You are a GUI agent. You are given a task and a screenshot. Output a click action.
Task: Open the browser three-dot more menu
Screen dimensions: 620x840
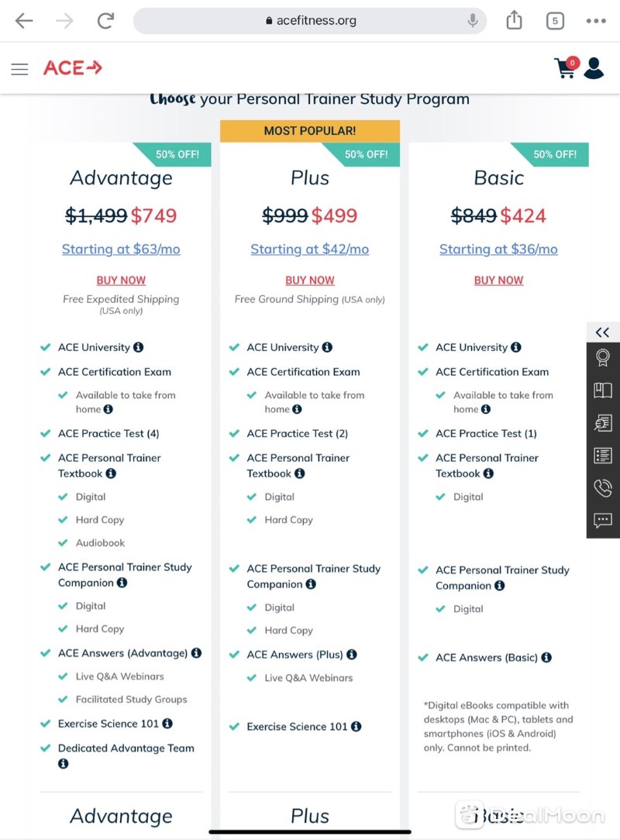coord(596,21)
